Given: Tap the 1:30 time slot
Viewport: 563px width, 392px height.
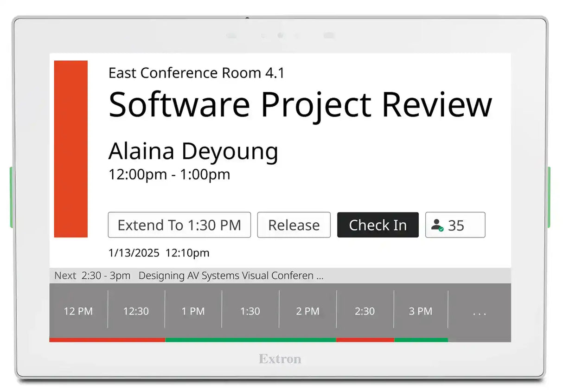Looking at the screenshot, I should coord(250,311).
